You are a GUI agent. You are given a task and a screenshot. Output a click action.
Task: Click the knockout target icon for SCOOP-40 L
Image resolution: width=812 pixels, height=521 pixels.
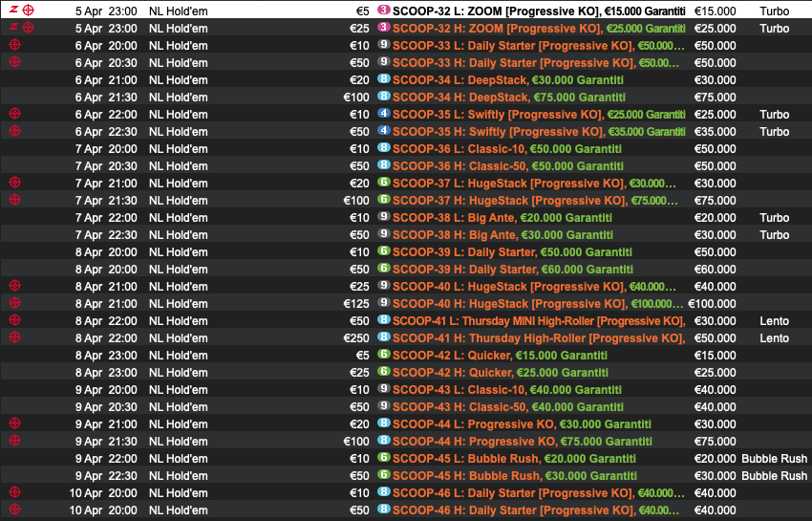pyautogui.click(x=14, y=286)
